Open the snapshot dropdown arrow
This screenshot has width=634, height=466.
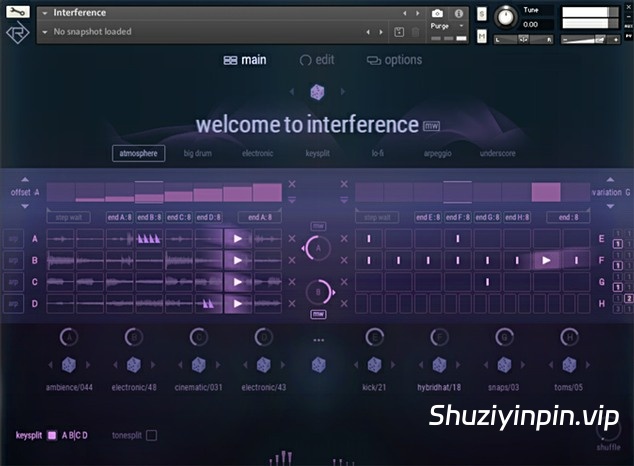tap(45, 32)
